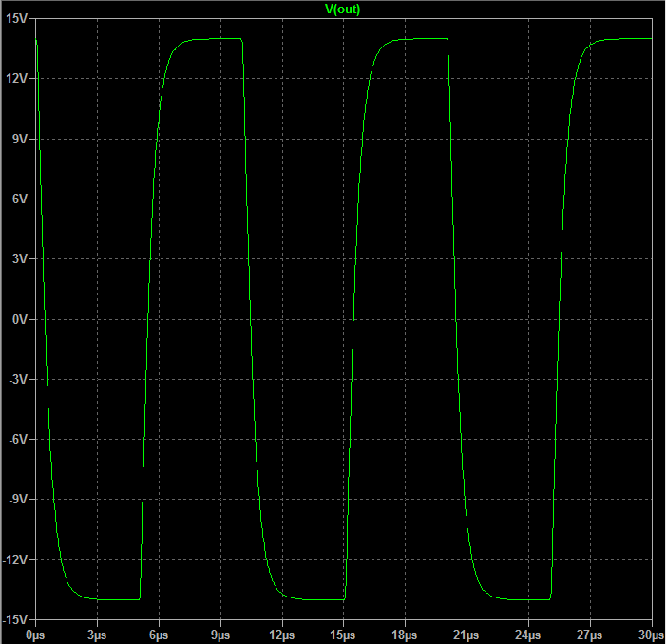Click the -6V y-axis label
667x644 pixels.
click(x=18, y=439)
